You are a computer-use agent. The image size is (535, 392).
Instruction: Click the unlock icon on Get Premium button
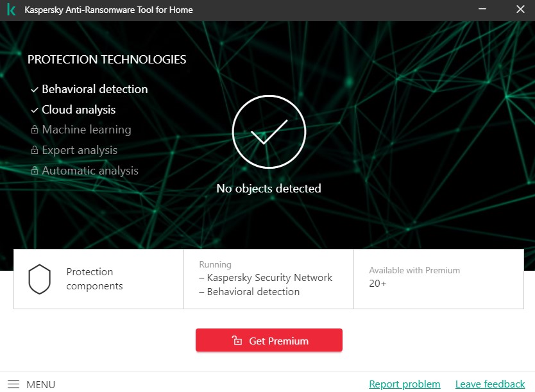coord(237,341)
